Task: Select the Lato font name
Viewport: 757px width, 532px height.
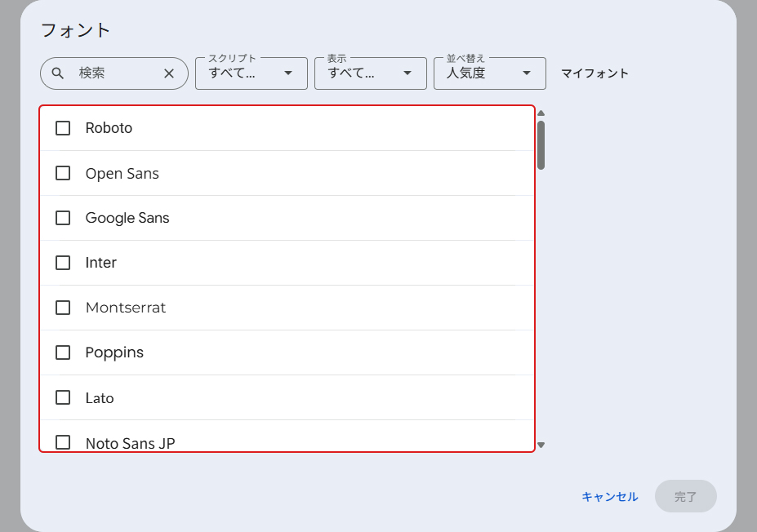Action: (x=100, y=398)
